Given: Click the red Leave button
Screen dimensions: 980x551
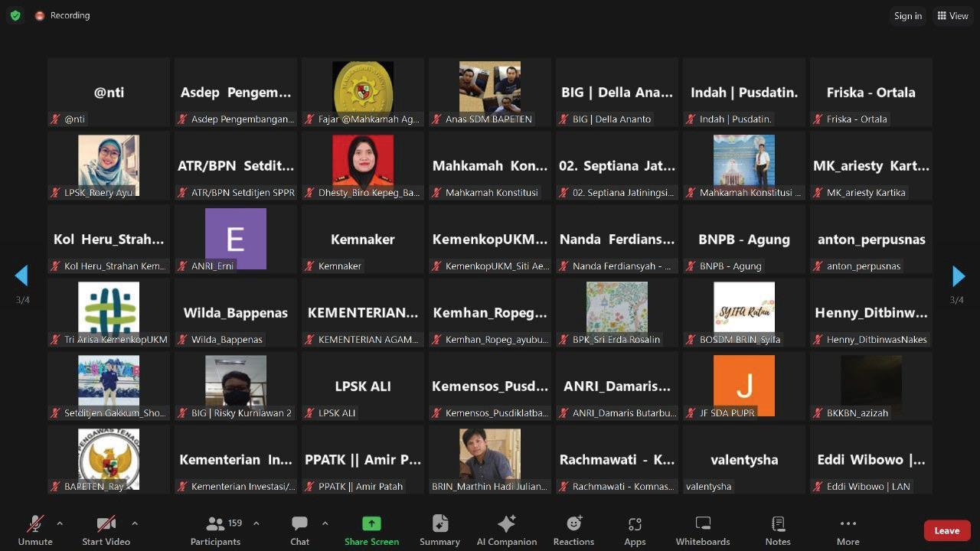Looking at the screenshot, I should coord(947,530).
